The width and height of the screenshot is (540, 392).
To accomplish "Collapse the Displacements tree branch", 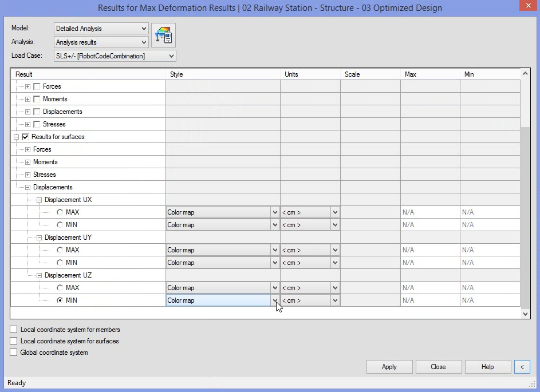I will click(x=26, y=187).
